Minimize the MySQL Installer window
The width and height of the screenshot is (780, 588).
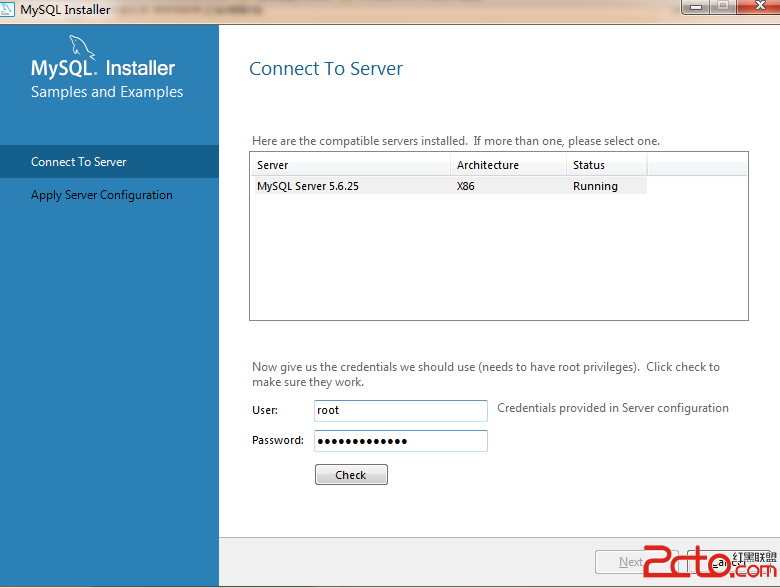(696, 7)
